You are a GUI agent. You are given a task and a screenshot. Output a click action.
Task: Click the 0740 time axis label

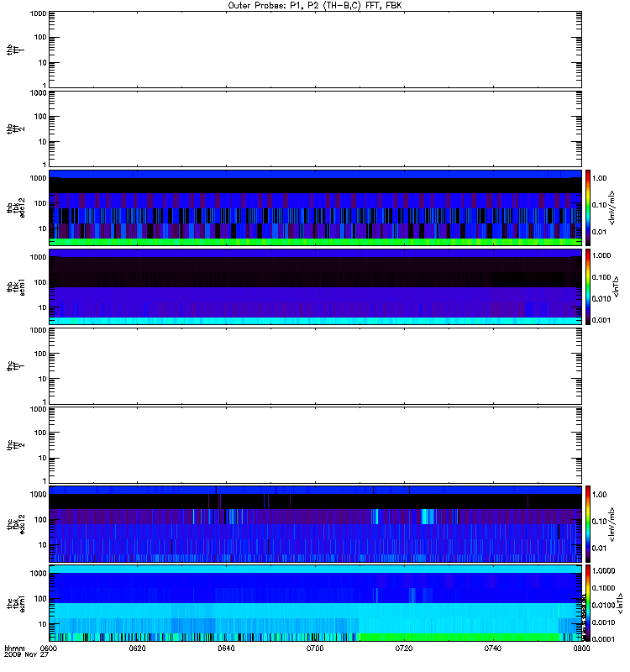tap(493, 648)
